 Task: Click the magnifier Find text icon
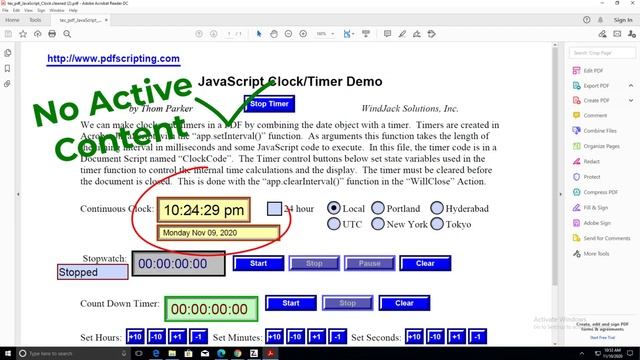click(67, 34)
